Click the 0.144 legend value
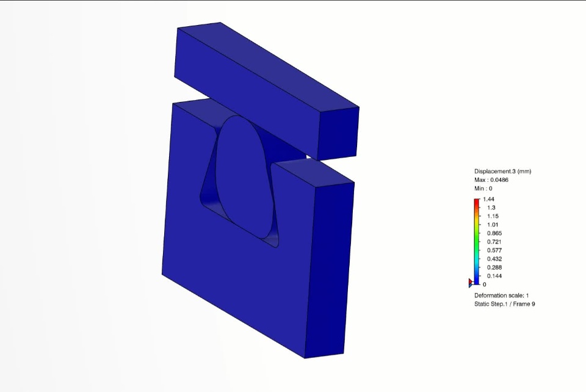The width and height of the screenshot is (586, 392). point(494,276)
